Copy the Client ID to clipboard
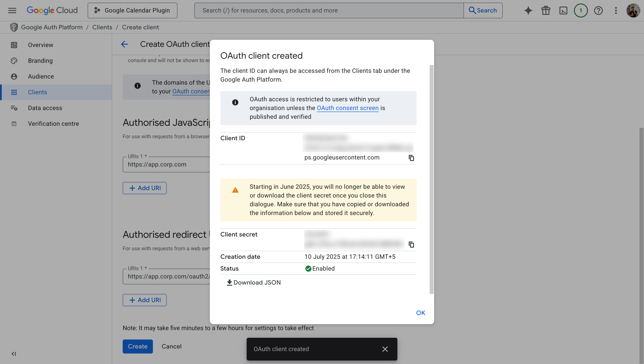 pyautogui.click(x=411, y=158)
